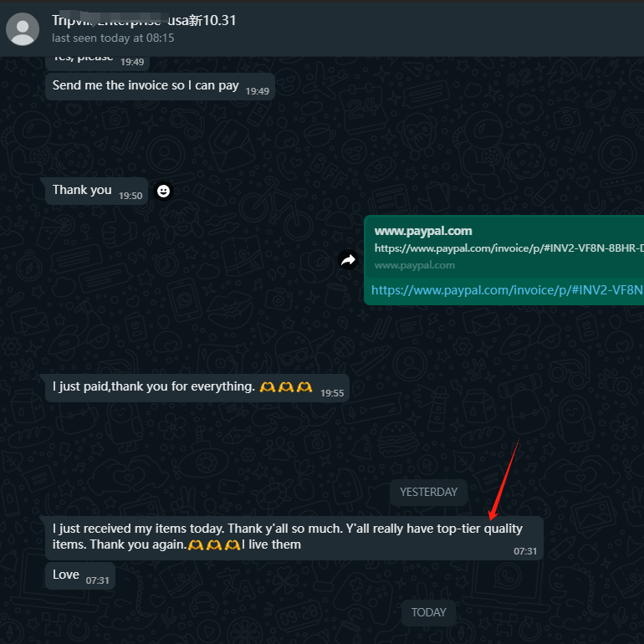Click the TODAY date divider
The height and width of the screenshot is (644, 644).
click(x=428, y=612)
